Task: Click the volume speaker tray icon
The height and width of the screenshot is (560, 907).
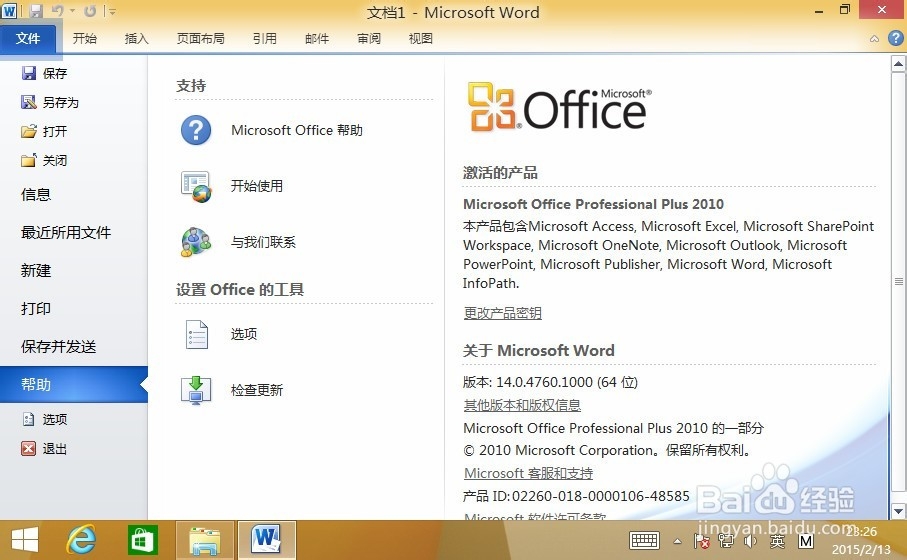Action: [751, 541]
